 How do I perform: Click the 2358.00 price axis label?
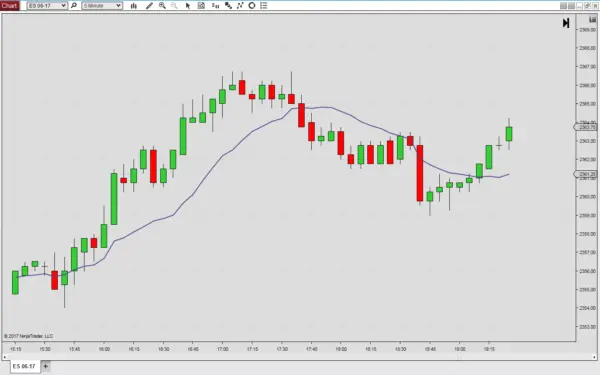pos(588,234)
